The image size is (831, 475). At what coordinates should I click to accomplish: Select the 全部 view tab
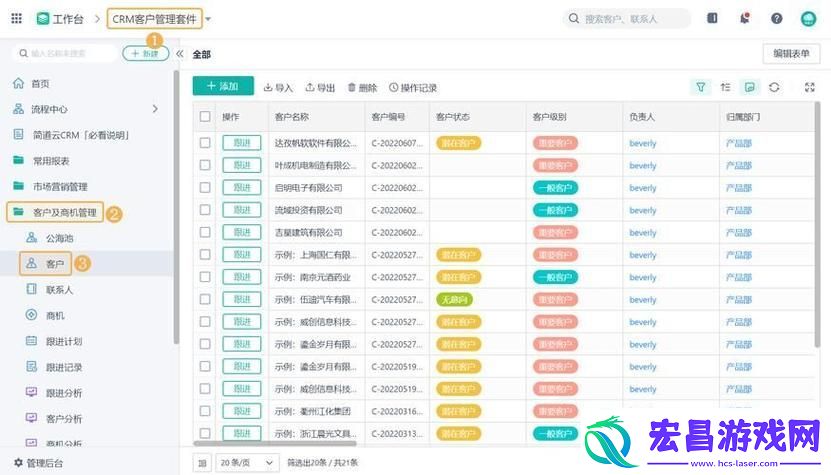click(x=201, y=54)
